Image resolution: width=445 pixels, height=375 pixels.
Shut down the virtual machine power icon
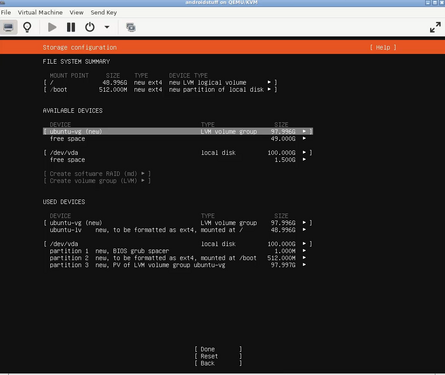coord(90,27)
